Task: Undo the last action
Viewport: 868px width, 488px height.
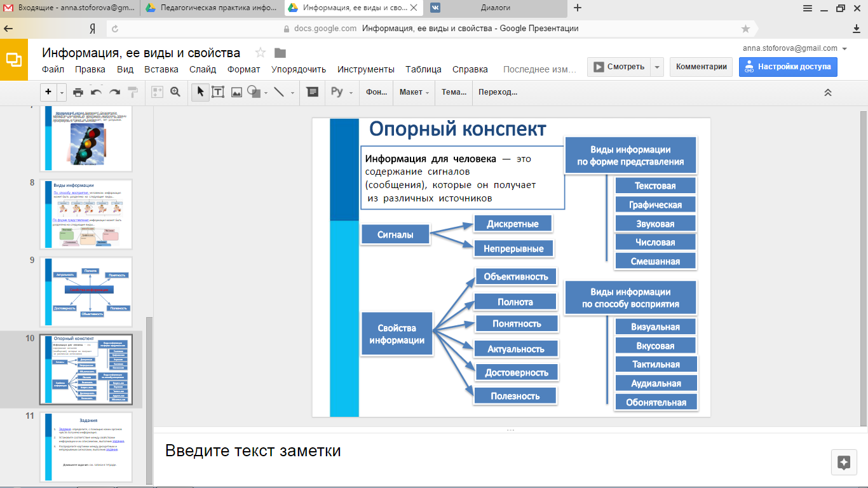Action: 97,92
